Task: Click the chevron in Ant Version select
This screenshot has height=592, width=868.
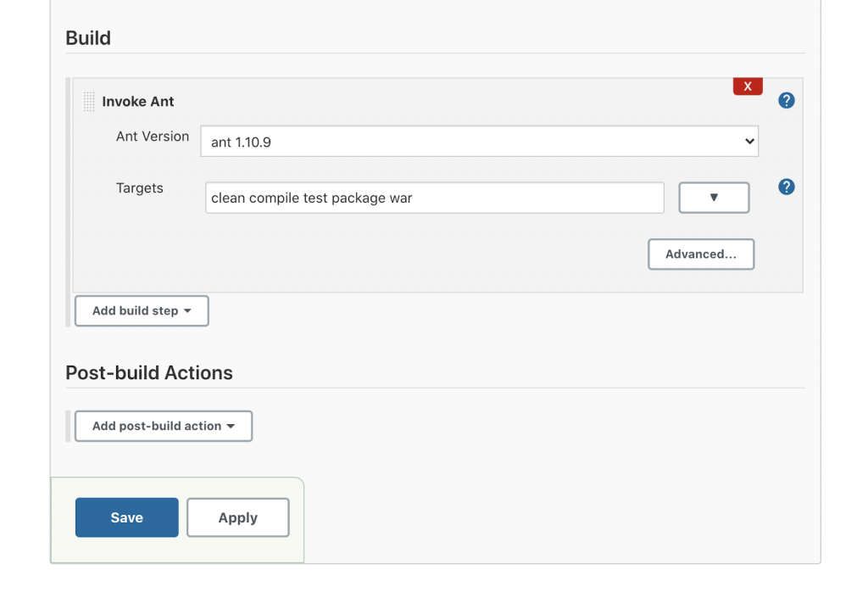Action: tap(748, 142)
